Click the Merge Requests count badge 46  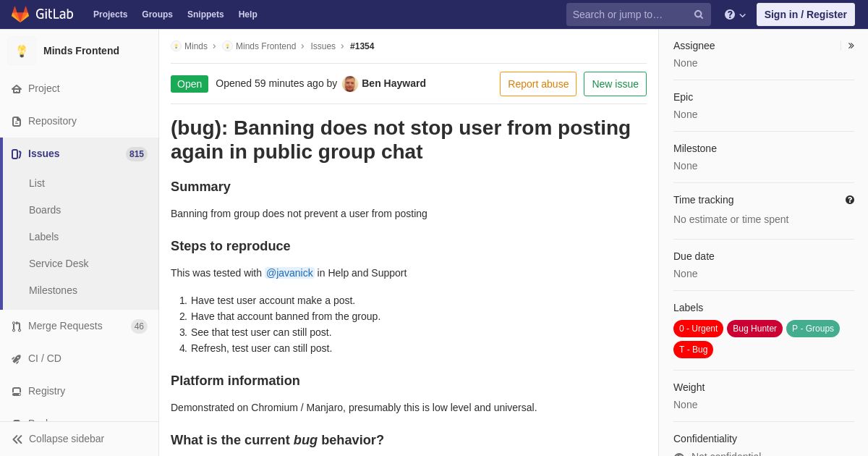click(x=139, y=326)
